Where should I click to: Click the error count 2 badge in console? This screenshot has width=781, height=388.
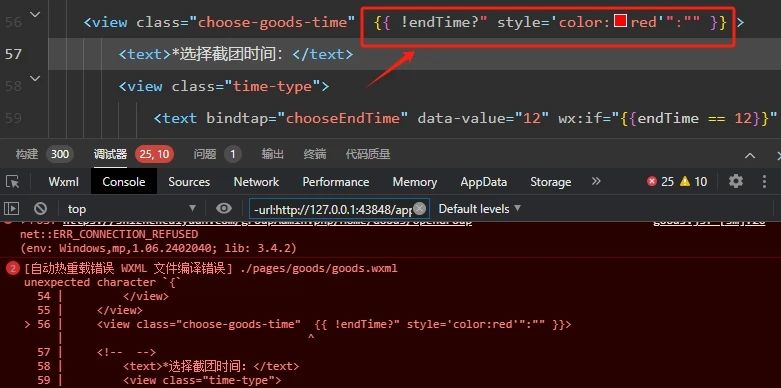pyautogui.click(x=13, y=269)
